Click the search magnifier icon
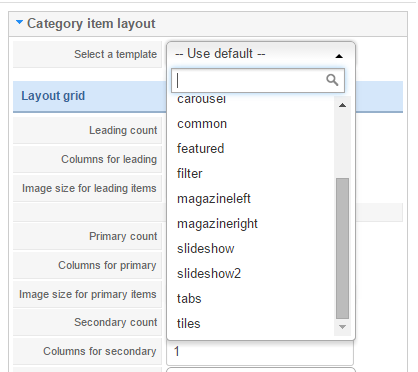This screenshot has height=372, width=418. pyautogui.click(x=332, y=80)
